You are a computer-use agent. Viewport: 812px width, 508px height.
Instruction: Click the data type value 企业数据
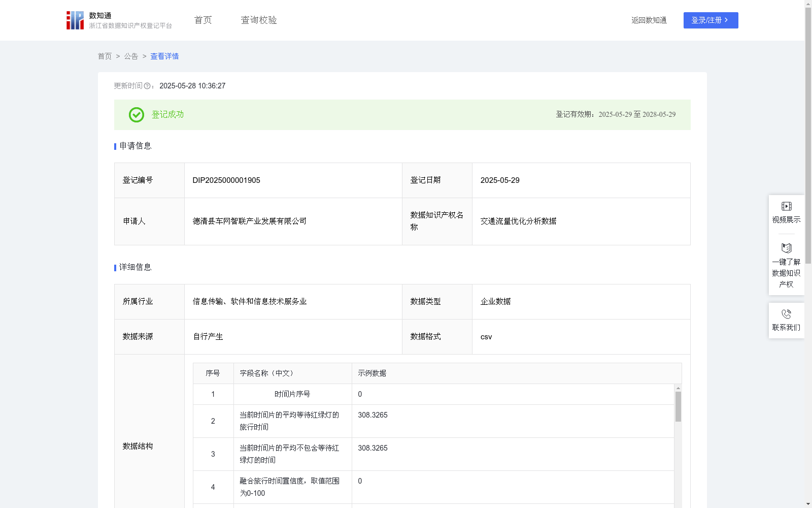click(496, 302)
